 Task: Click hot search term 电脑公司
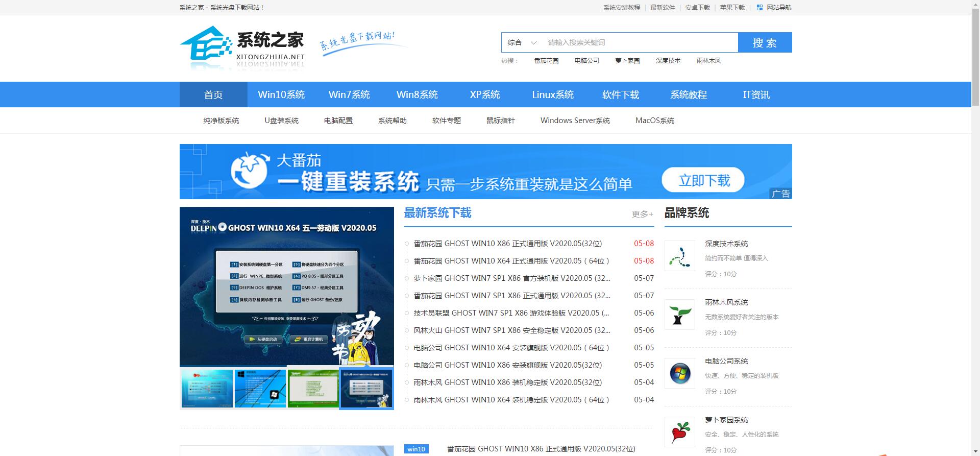pos(587,61)
